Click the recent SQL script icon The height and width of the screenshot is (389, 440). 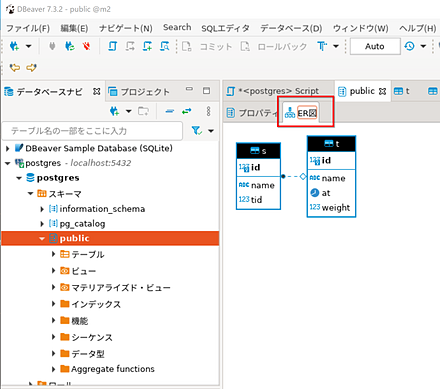pos(130,46)
